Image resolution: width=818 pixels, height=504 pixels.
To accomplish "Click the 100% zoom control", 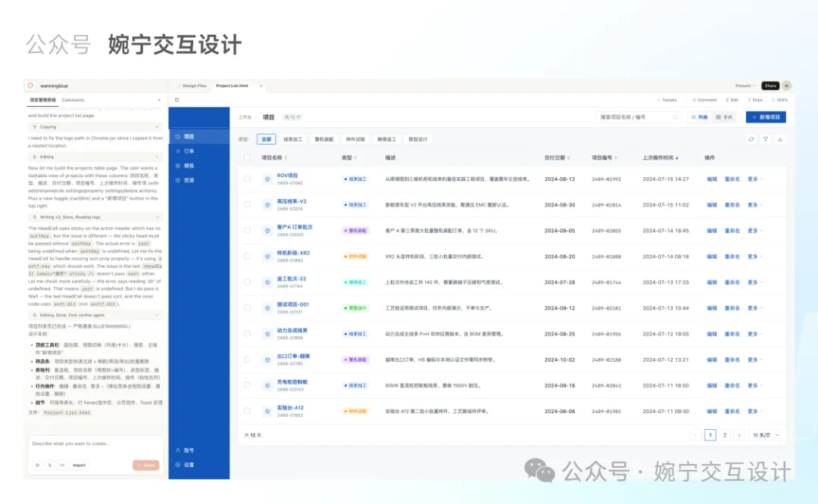I will tap(780, 100).
